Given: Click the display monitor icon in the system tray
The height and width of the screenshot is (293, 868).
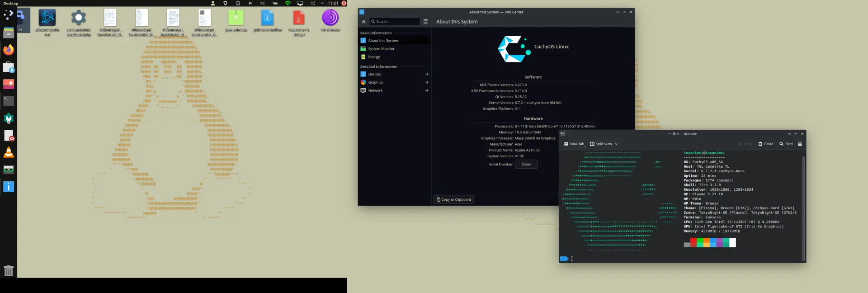Looking at the screenshot, I should 300,3.
